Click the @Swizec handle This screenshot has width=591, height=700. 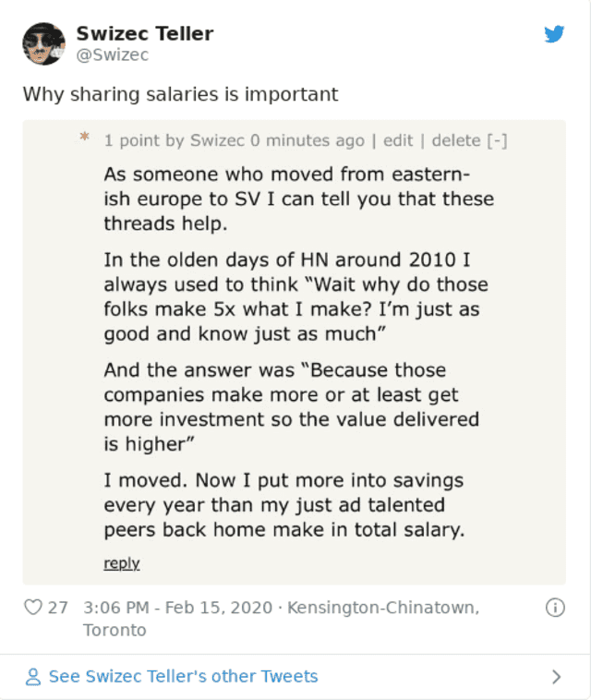[x=112, y=55]
